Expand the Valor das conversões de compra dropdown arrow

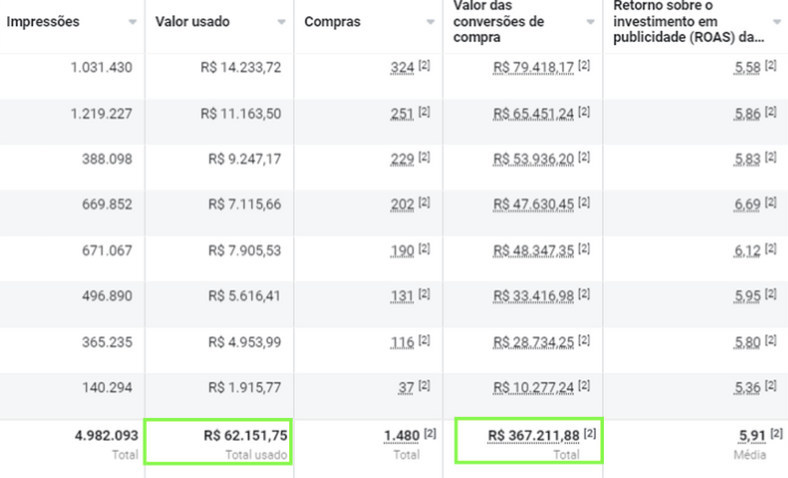[x=590, y=21]
